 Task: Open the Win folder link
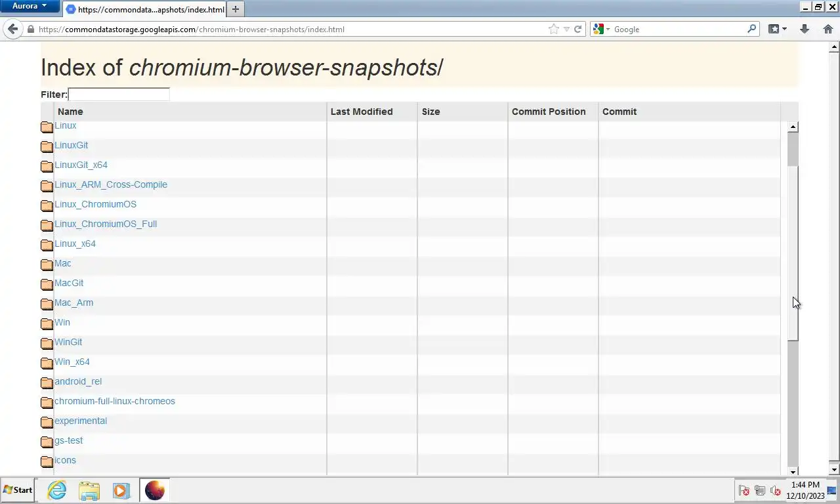pos(62,322)
